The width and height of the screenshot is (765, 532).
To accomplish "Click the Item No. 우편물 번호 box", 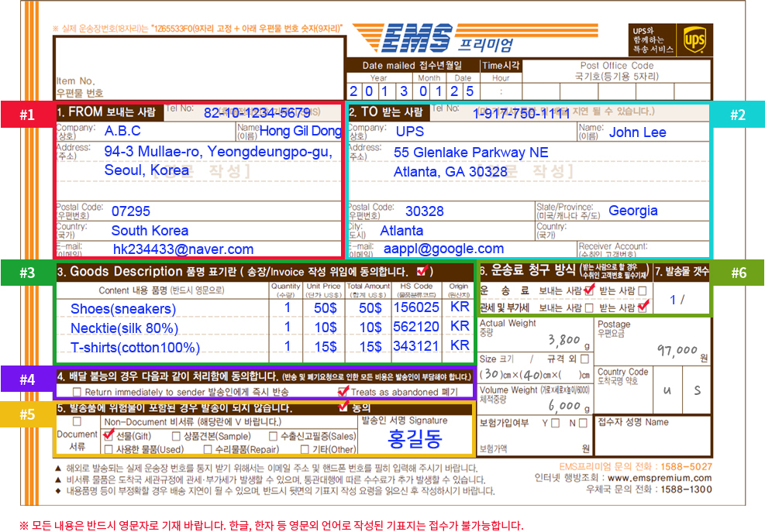I will pyautogui.click(x=199, y=68).
